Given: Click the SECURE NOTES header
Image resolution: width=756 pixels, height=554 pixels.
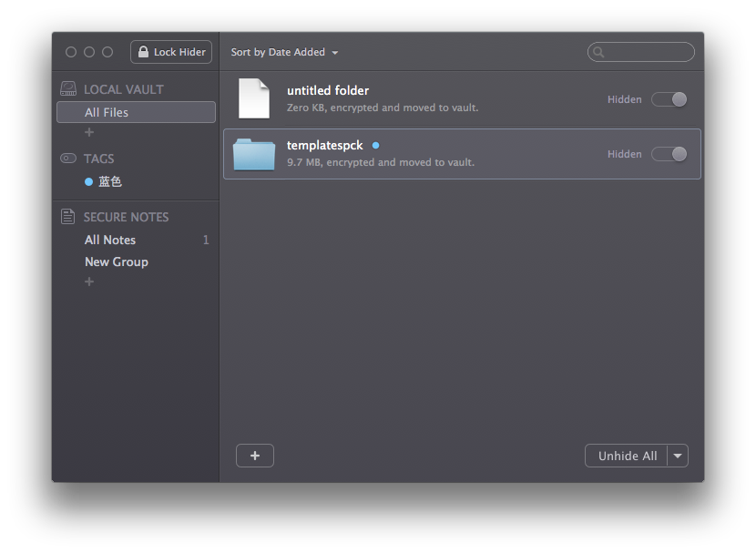Looking at the screenshot, I should [x=126, y=217].
